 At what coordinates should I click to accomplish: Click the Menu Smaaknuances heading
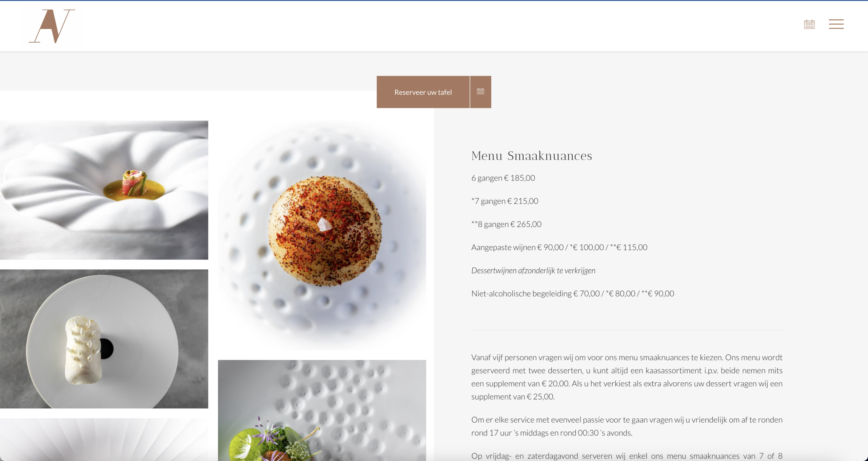532,156
